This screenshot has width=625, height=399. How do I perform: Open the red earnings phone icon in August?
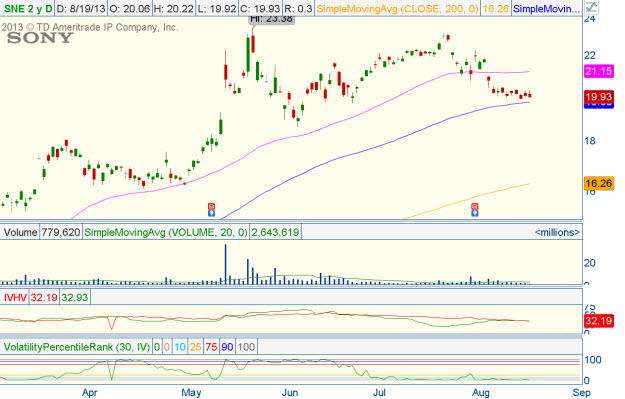point(475,206)
